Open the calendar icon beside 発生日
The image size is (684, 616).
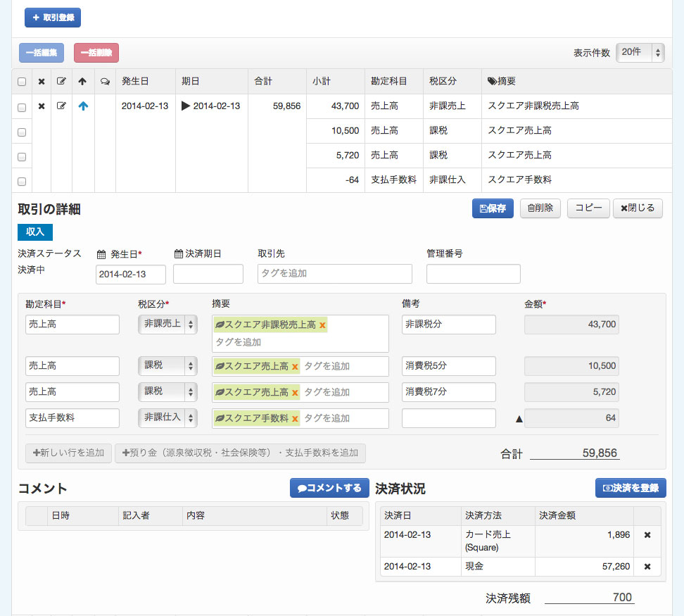[x=102, y=256]
